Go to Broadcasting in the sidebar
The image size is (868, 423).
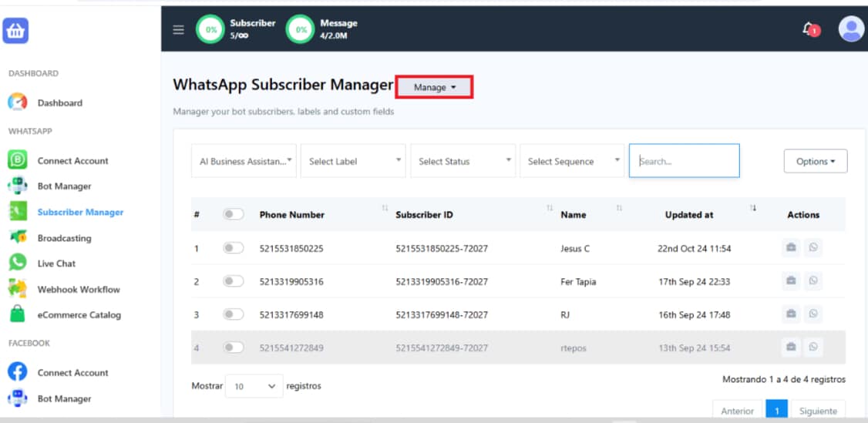pyautogui.click(x=64, y=238)
